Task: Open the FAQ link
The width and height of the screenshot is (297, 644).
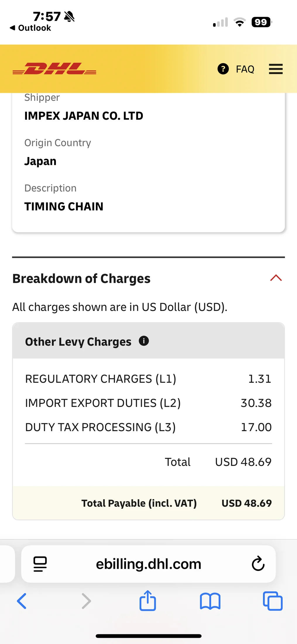Action: (x=245, y=69)
